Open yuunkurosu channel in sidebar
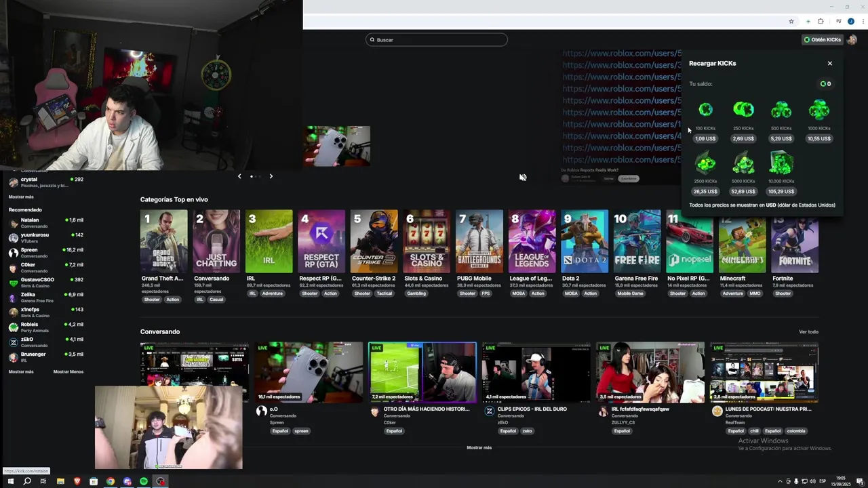 click(x=45, y=237)
